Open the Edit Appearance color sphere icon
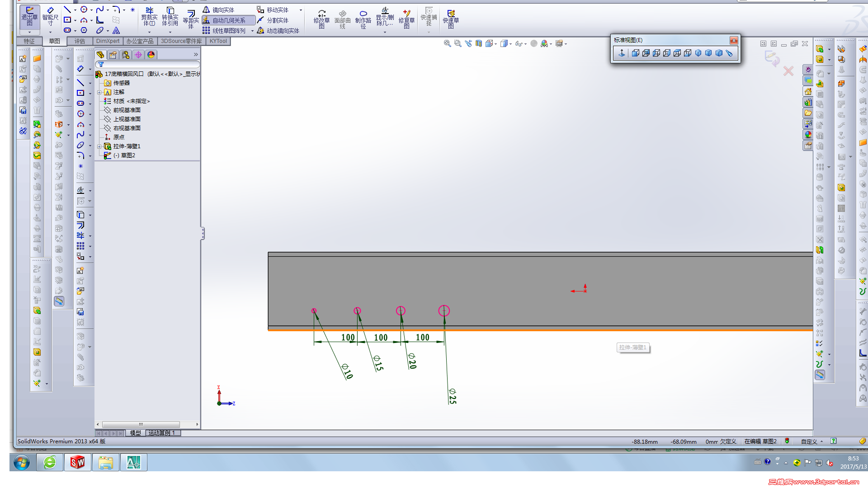This screenshot has width=868, height=488. pyautogui.click(x=544, y=43)
